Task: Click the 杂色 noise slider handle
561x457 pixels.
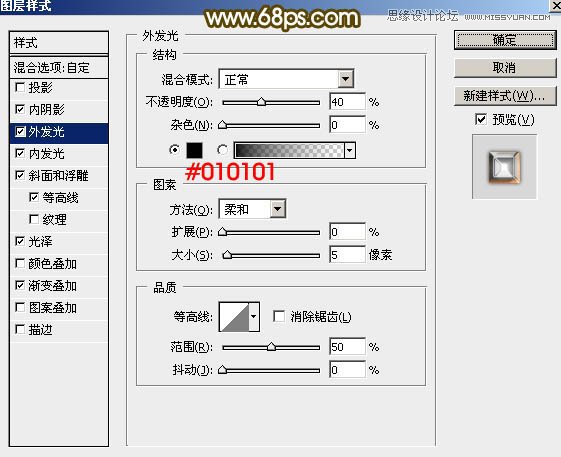Action: 223,125
